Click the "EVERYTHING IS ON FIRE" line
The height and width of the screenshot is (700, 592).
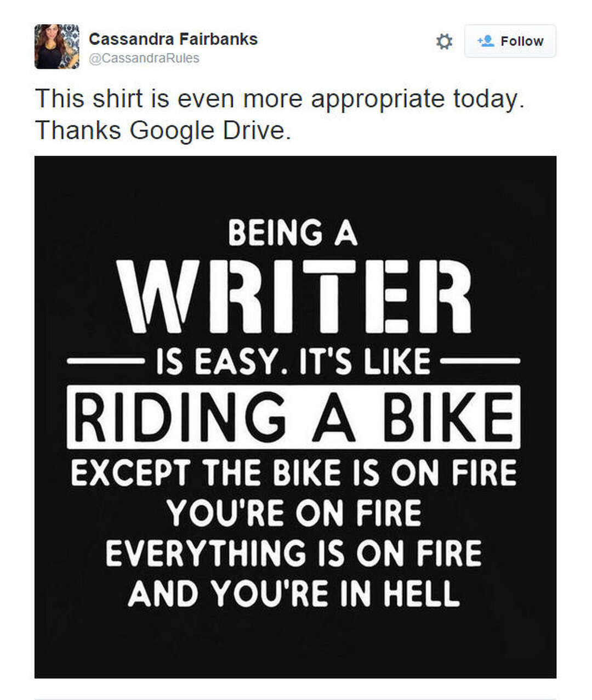point(294,552)
